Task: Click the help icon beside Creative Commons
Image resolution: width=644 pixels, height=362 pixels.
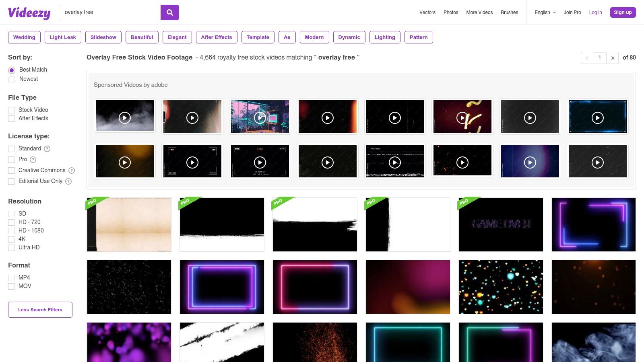Action: click(x=71, y=171)
